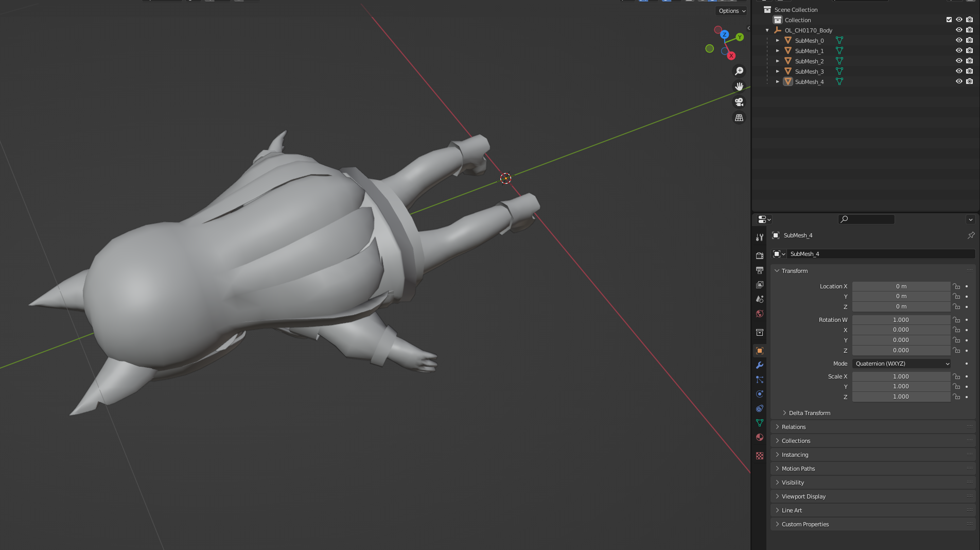Uncheck the Collection exclude checkbox

[949, 20]
